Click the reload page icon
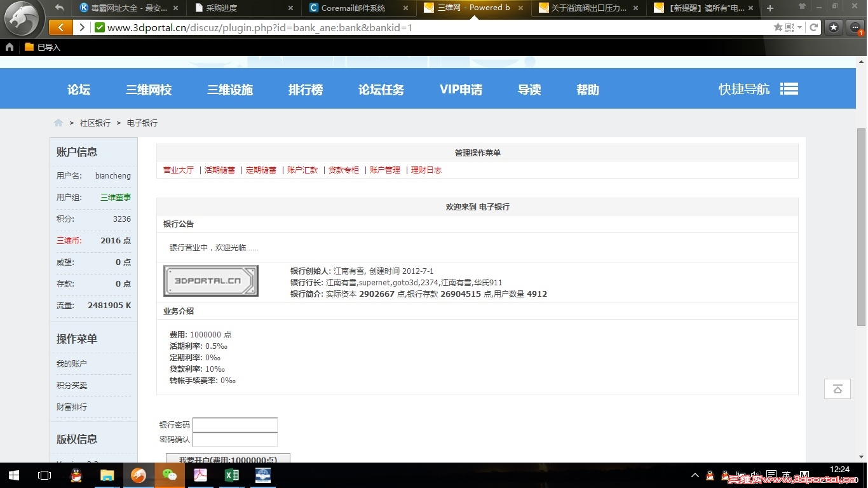Viewport: 868px width, 488px height. [813, 27]
